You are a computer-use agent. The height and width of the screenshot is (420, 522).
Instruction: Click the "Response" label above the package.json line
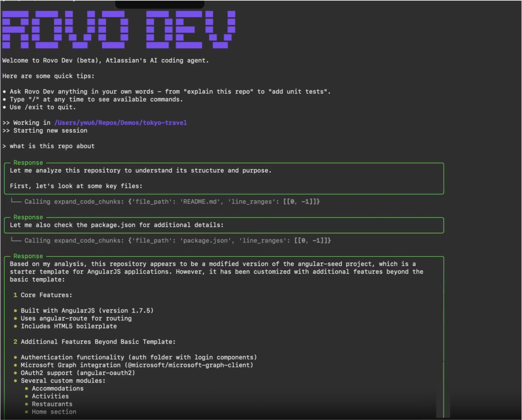(x=28, y=217)
